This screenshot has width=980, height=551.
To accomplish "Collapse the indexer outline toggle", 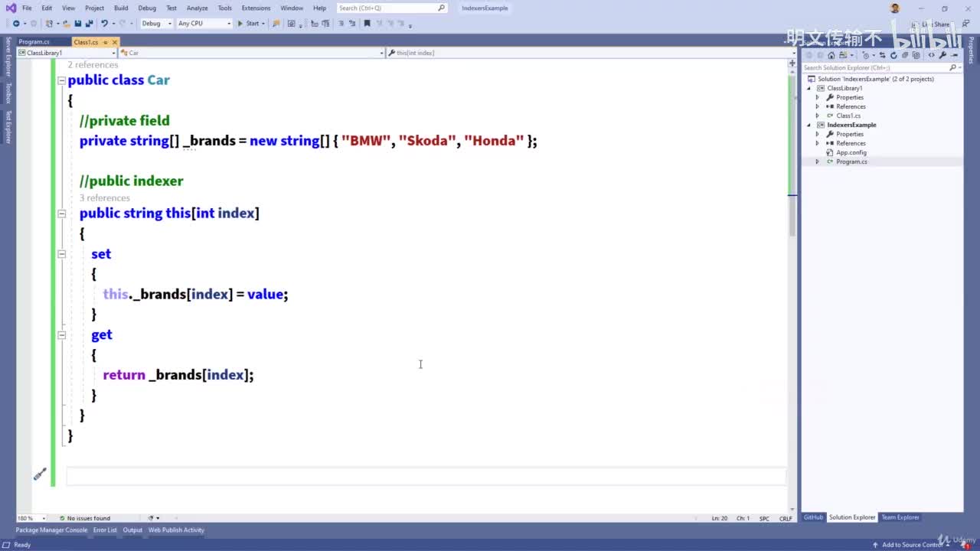I will coord(62,214).
